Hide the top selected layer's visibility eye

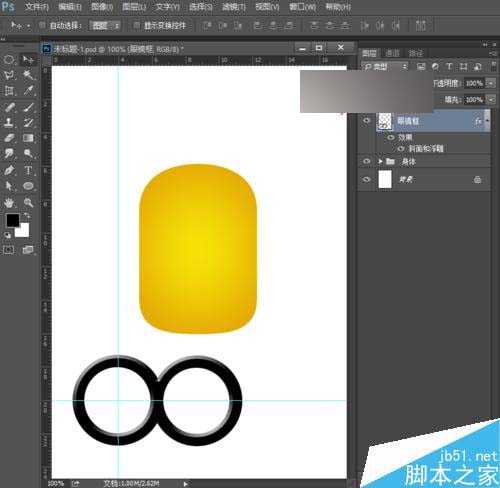coord(366,121)
